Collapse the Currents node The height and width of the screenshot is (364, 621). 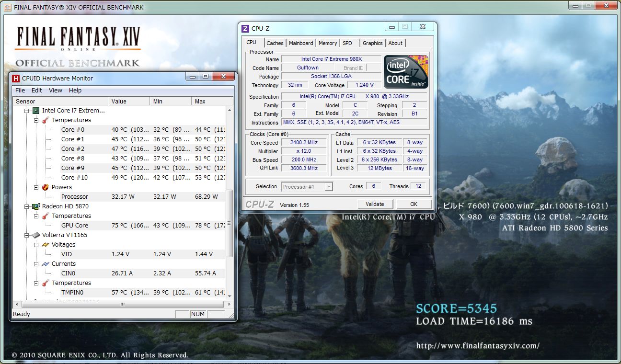(36, 264)
